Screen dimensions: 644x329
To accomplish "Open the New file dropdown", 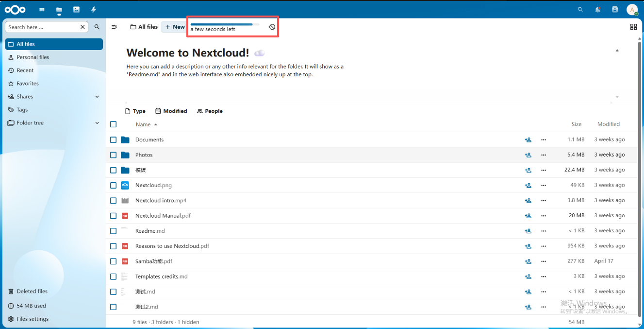I will (x=174, y=27).
